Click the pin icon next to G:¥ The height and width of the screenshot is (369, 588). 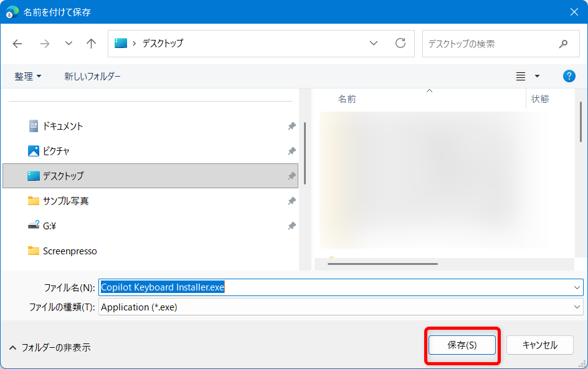(x=292, y=226)
